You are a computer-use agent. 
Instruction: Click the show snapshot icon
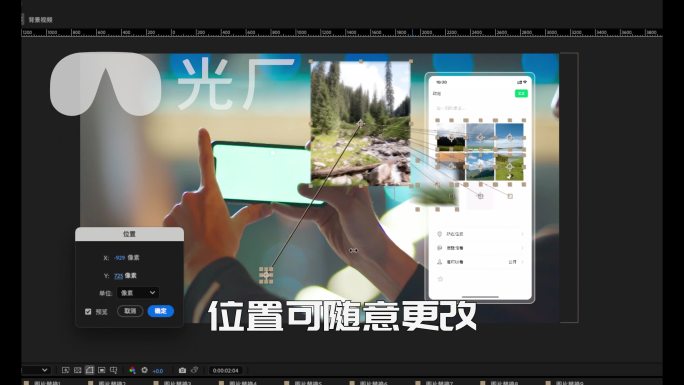(x=195, y=370)
